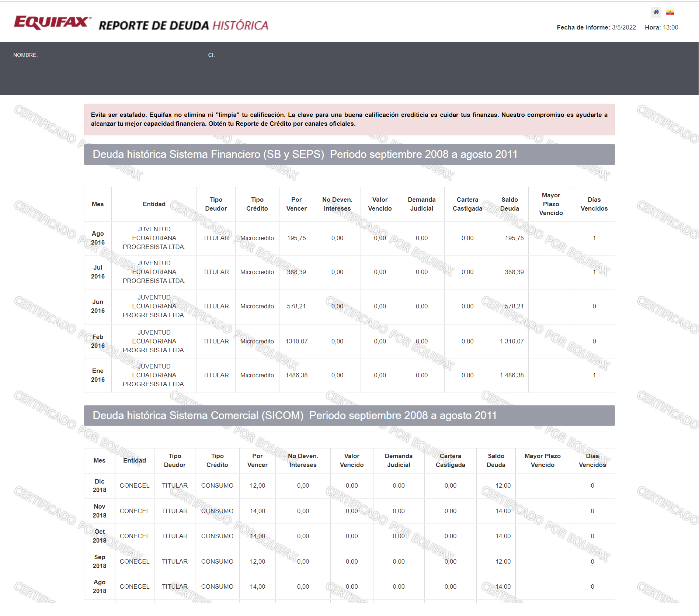This screenshot has height=616, width=699.
Task: Select the 'Nov 2018' month cell
Action: pos(99,511)
